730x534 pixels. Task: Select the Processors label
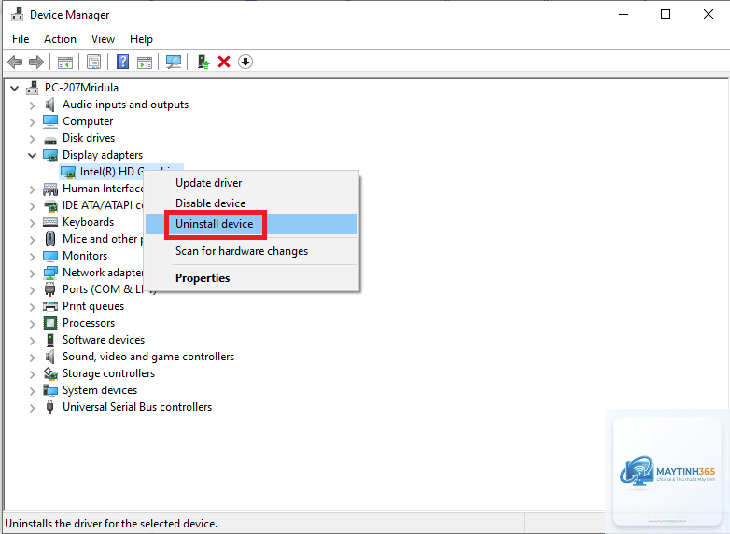88,323
